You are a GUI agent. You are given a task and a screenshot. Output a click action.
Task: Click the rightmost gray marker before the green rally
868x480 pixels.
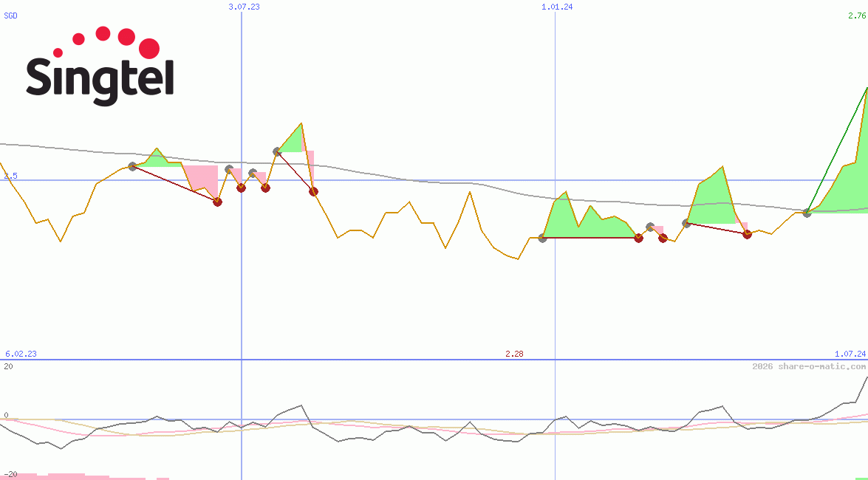807,213
